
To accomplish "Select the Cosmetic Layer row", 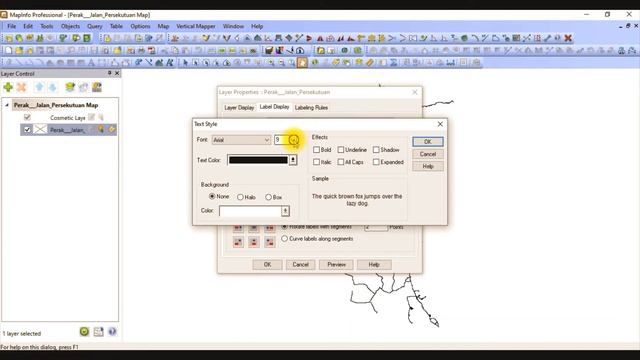I will 69,118.
